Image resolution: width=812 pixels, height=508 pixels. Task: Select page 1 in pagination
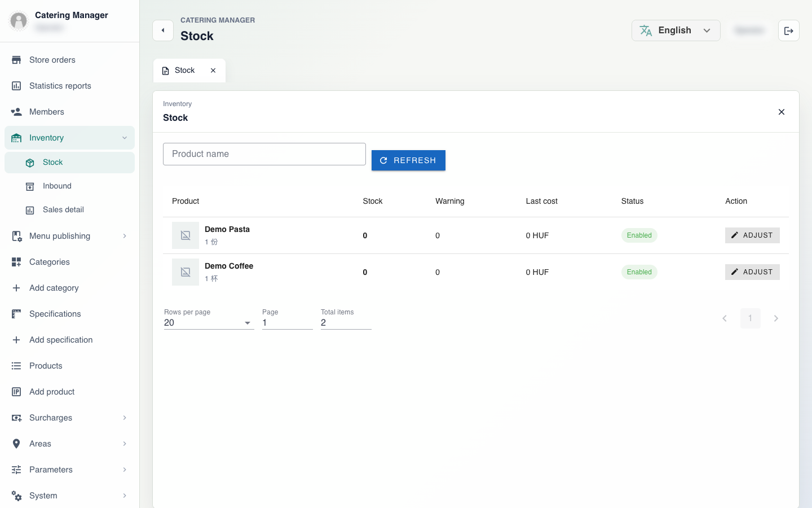click(x=751, y=318)
